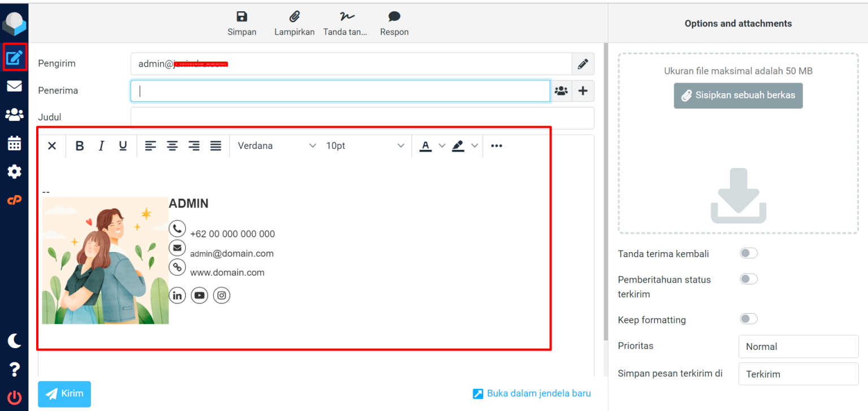
Task: Expand highlight color picker arrow
Action: (x=474, y=146)
